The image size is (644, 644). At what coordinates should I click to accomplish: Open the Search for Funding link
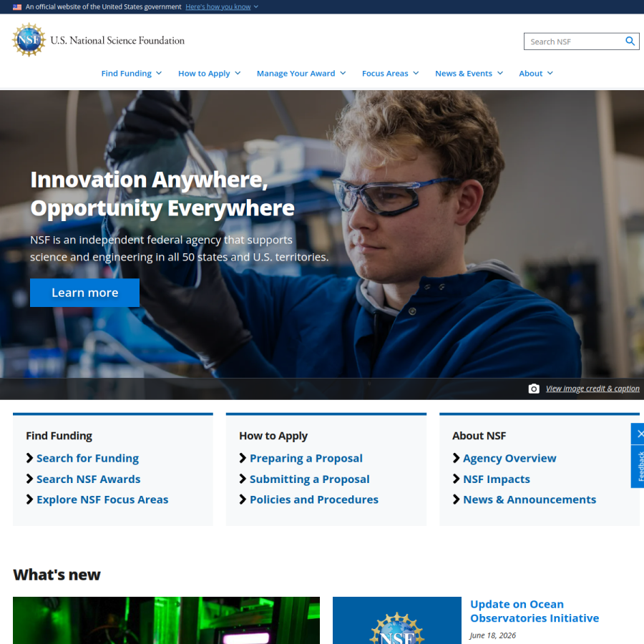87,458
